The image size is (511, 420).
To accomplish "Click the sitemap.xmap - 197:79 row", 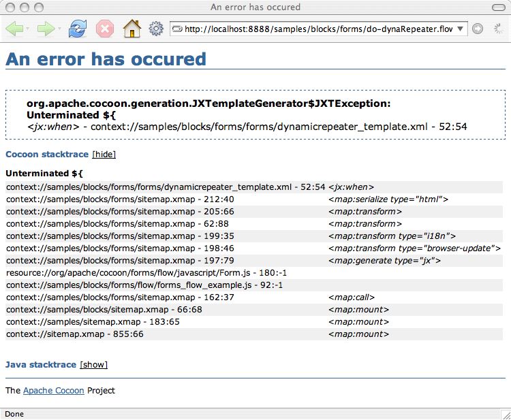I will coord(254,261).
